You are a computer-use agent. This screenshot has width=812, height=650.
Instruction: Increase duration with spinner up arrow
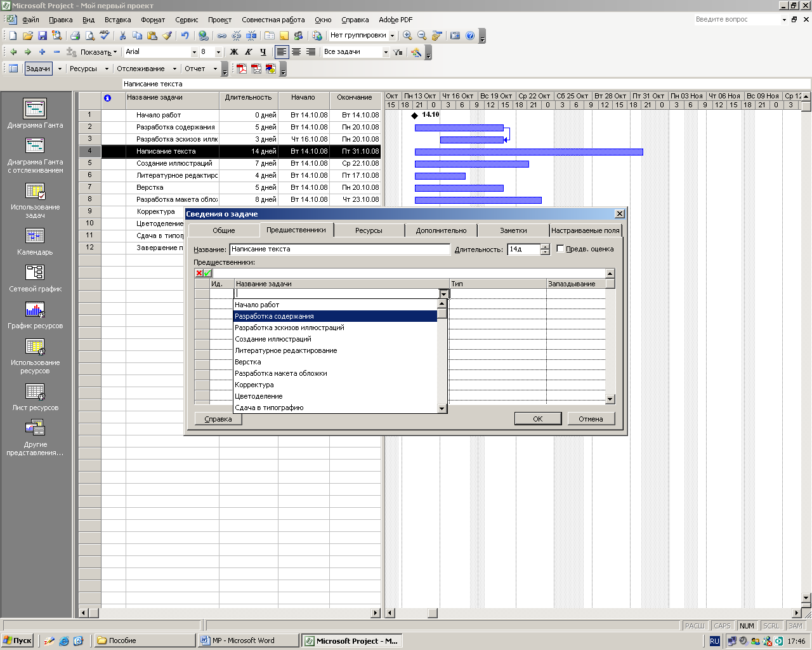pos(545,246)
